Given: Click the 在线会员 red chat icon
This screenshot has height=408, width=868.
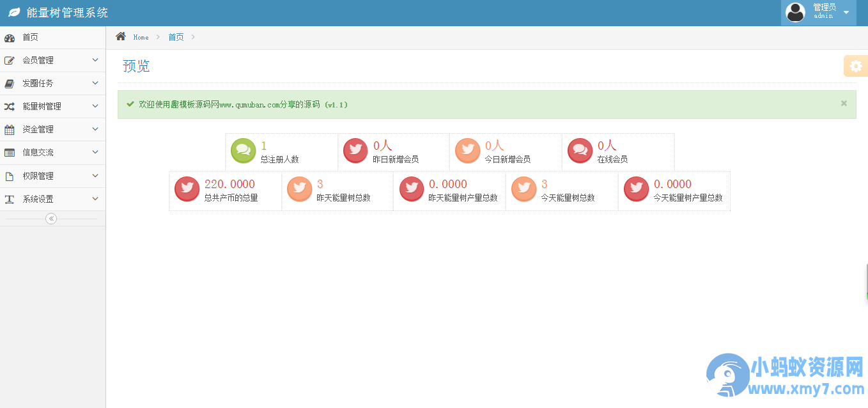Looking at the screenshot, I should (580, 151).
